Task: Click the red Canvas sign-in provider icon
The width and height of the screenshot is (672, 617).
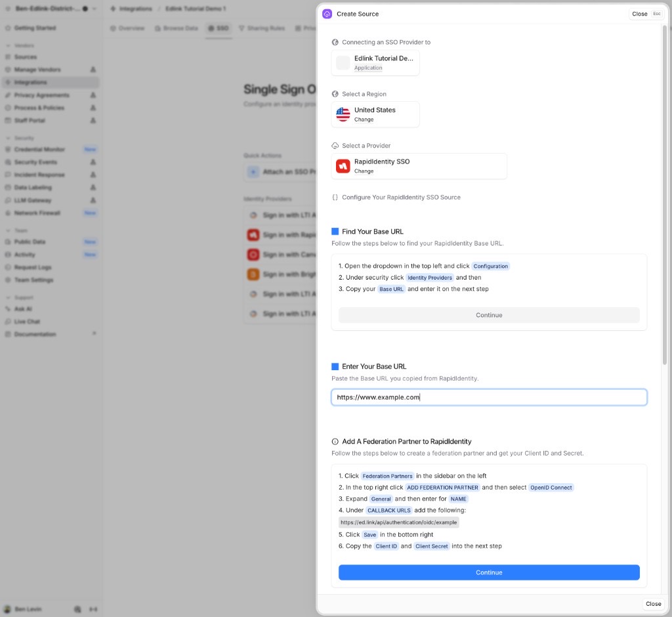Action: pos(253,255)
